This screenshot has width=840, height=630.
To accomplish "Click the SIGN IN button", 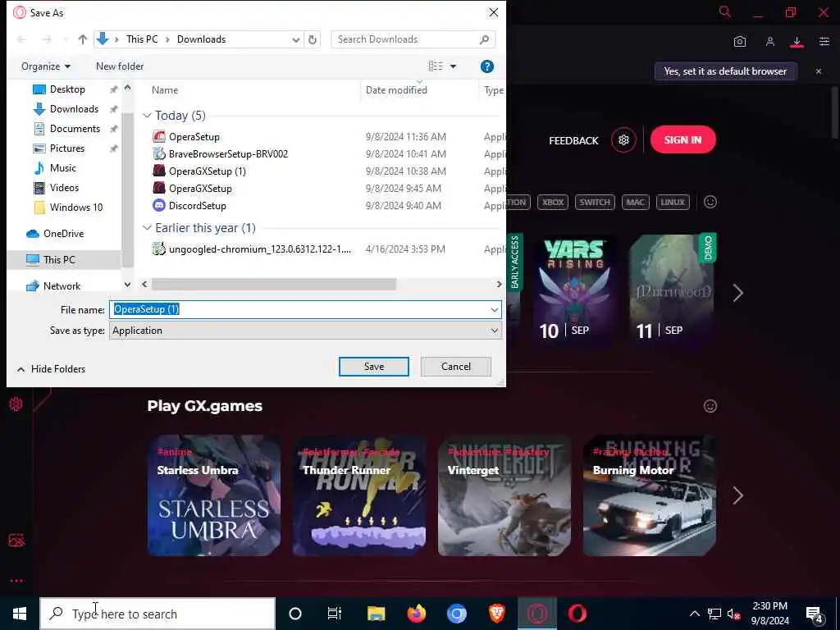I will pos(683,139).
